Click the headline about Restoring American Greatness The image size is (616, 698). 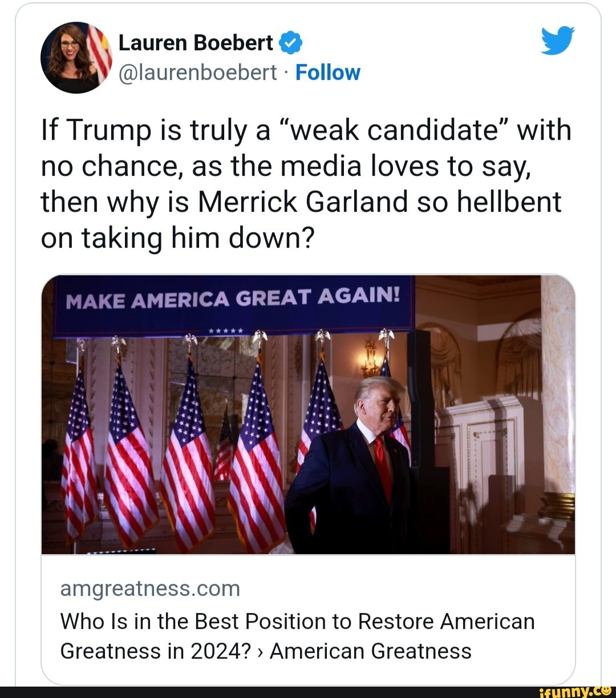coord(297,635)
